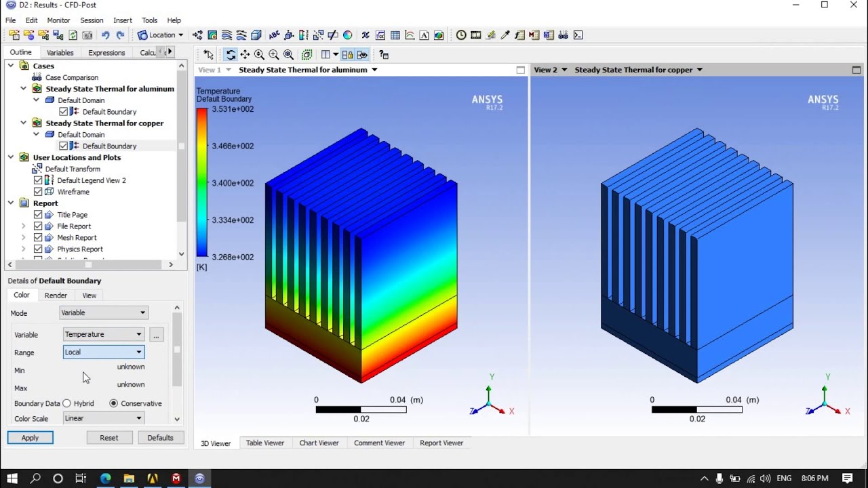The image size is (868, 488).
Task: Insert a Streamline from toolbar
Action: click(x=227, y=35)
